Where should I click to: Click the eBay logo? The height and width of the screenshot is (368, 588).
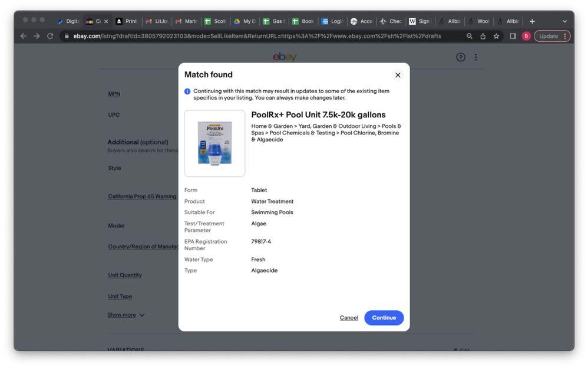285,57
